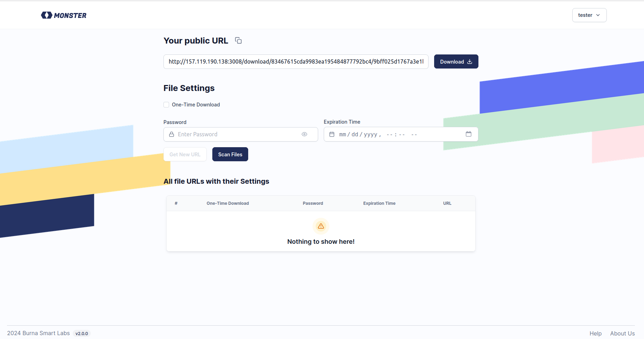Open the About Us footer link
Viewport: 644px width, 339px height.
tap(622, 333)
